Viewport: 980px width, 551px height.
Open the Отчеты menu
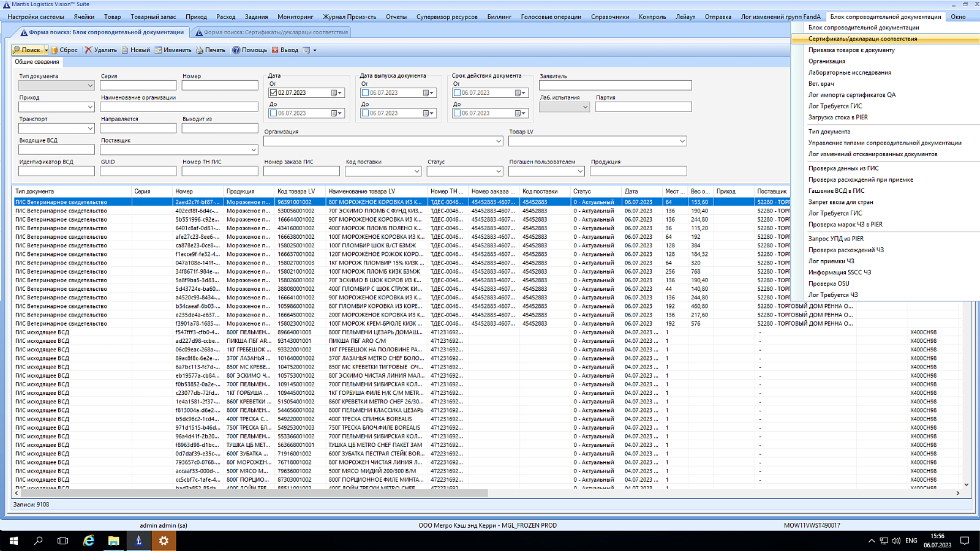(x=396, y=17)
